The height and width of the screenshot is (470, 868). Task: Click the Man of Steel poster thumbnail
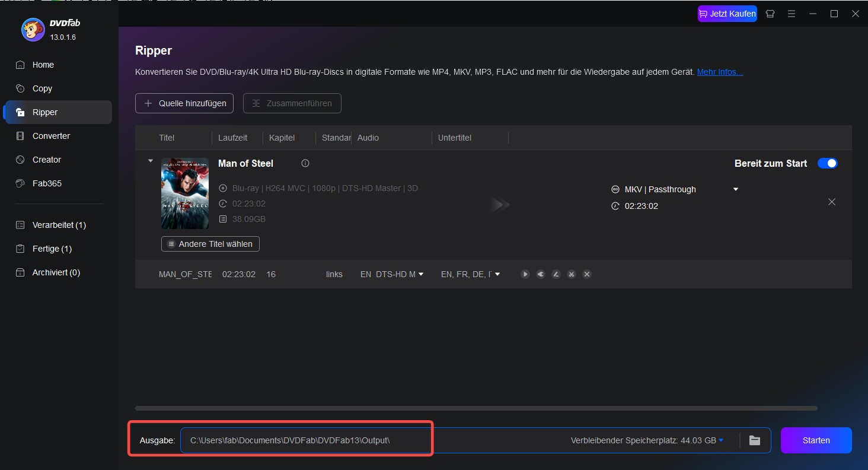185,193
